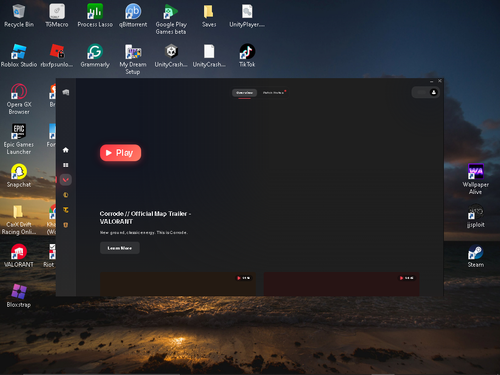
Task: Select the qBittorrent desktop icon
Action: coord(133,16)
